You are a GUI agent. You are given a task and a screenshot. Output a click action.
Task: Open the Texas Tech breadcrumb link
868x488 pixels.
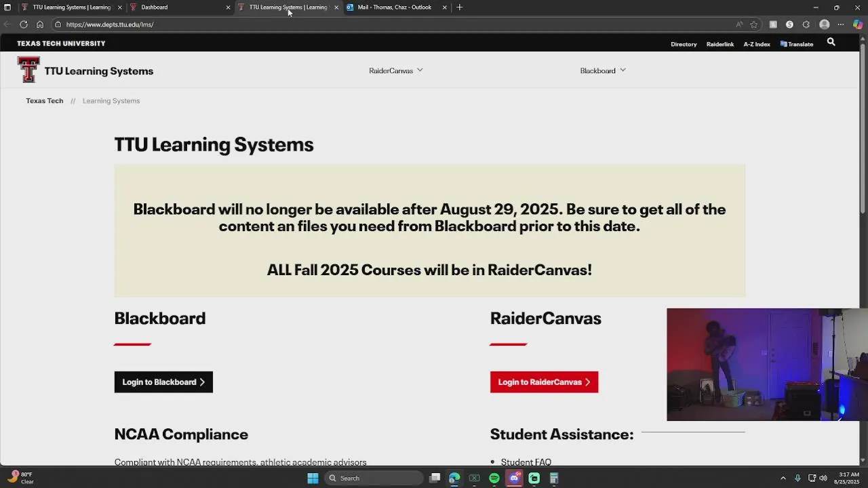click(x=45, y=101)
